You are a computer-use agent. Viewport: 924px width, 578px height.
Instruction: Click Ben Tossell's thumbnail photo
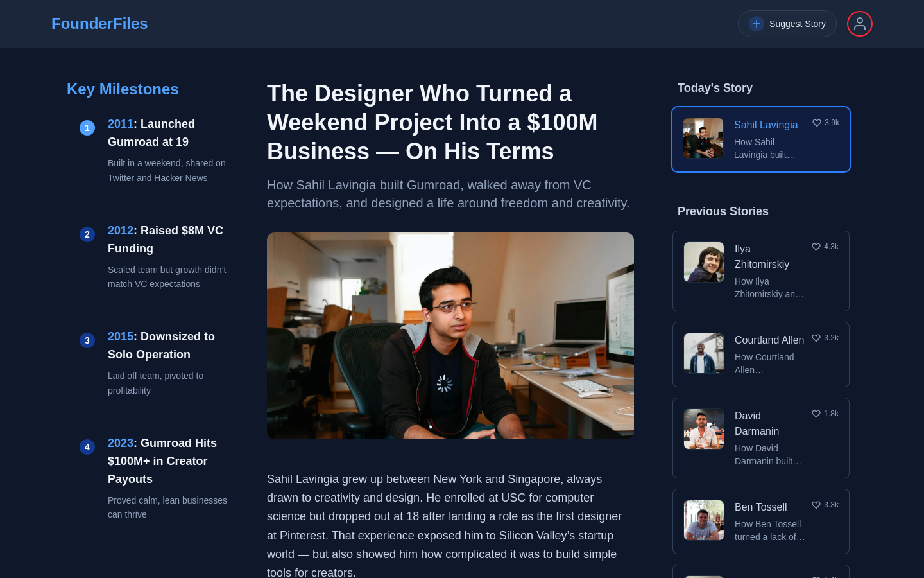(704, 520)
